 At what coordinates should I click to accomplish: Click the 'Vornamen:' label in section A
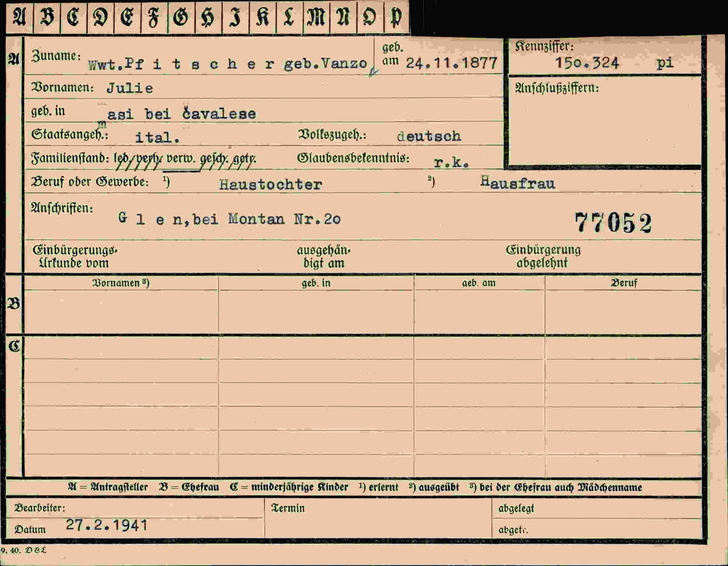coord(62,88)
